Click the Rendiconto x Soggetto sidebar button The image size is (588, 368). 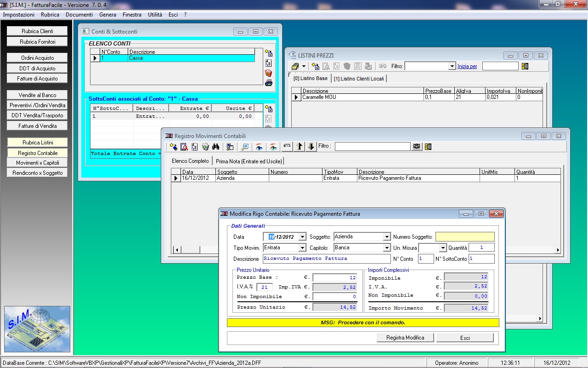37,173
